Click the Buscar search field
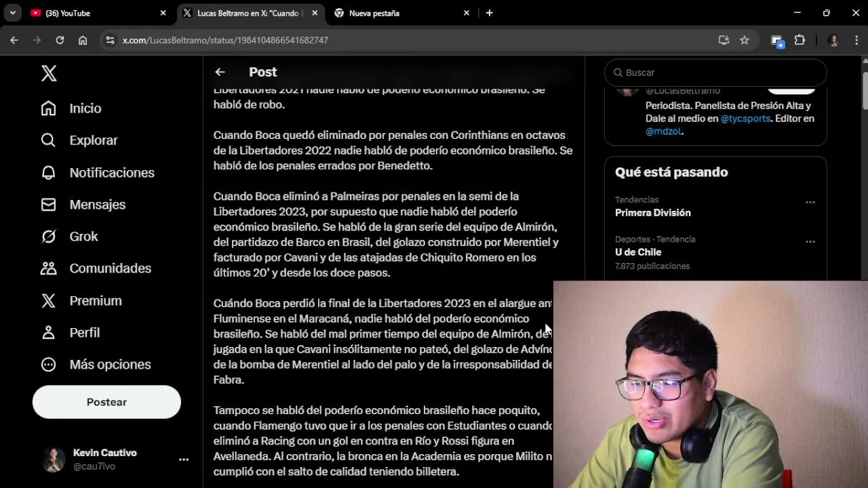Viewport: 868px width, 488px height. coord(715,73)
